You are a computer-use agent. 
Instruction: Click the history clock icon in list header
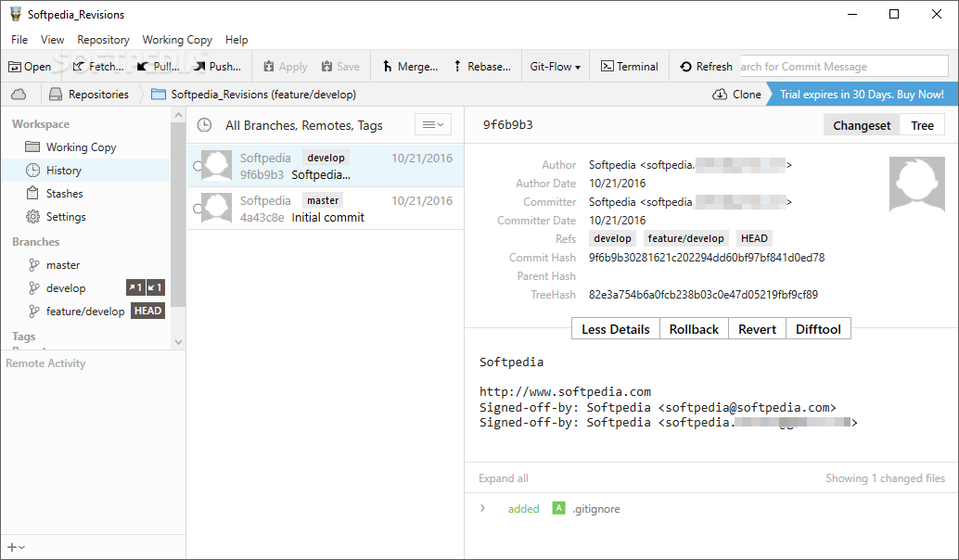pyautogui.click(x=204, y=125)
